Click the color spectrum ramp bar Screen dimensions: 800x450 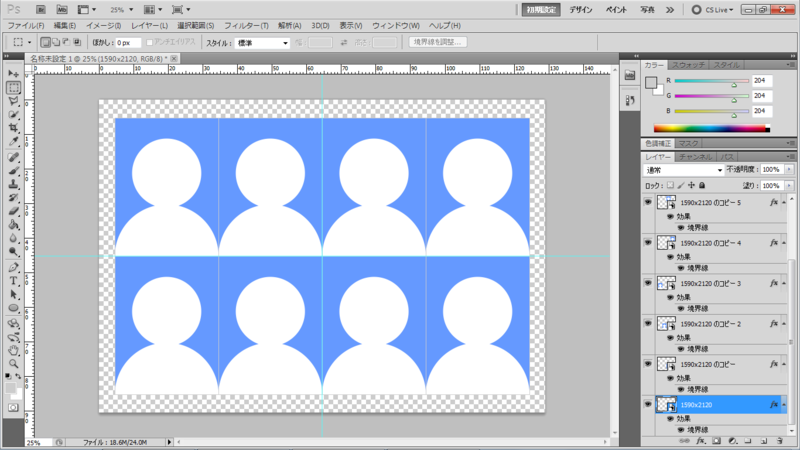712,129
